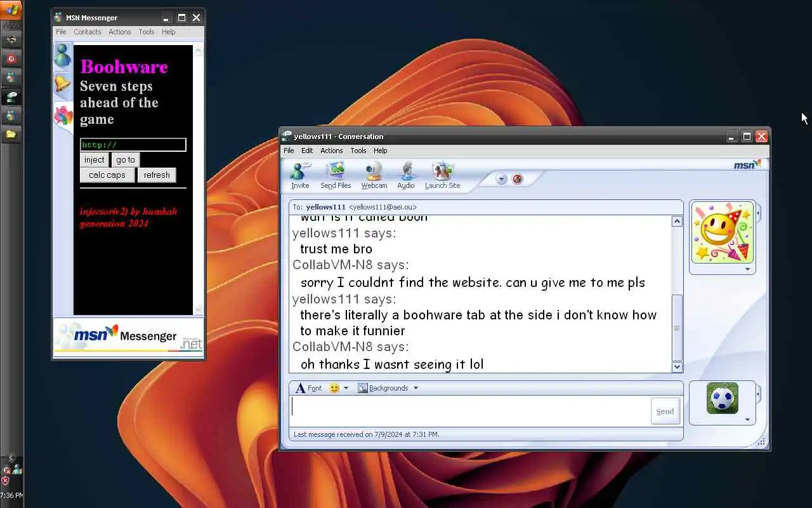Click the block contact red icon
Screen dimensions: 812x508
(x=518, y=179)
